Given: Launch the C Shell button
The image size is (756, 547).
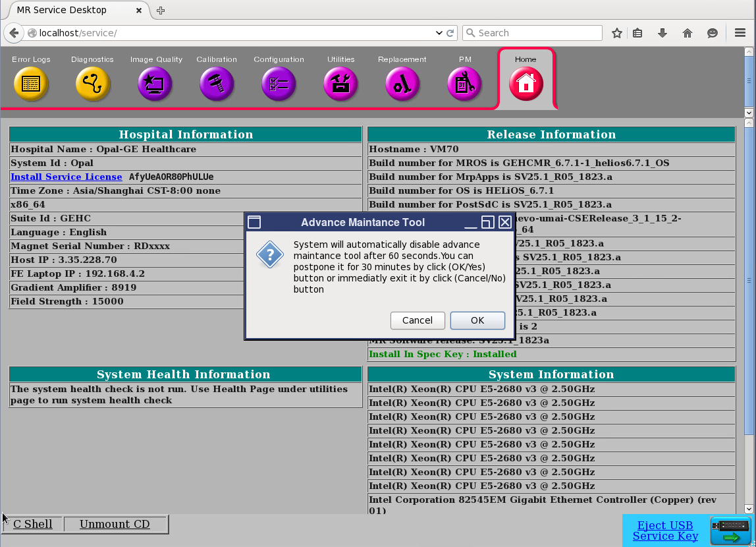Looking at the screenshot, I should pyautogui.click(x=33, y=525).
